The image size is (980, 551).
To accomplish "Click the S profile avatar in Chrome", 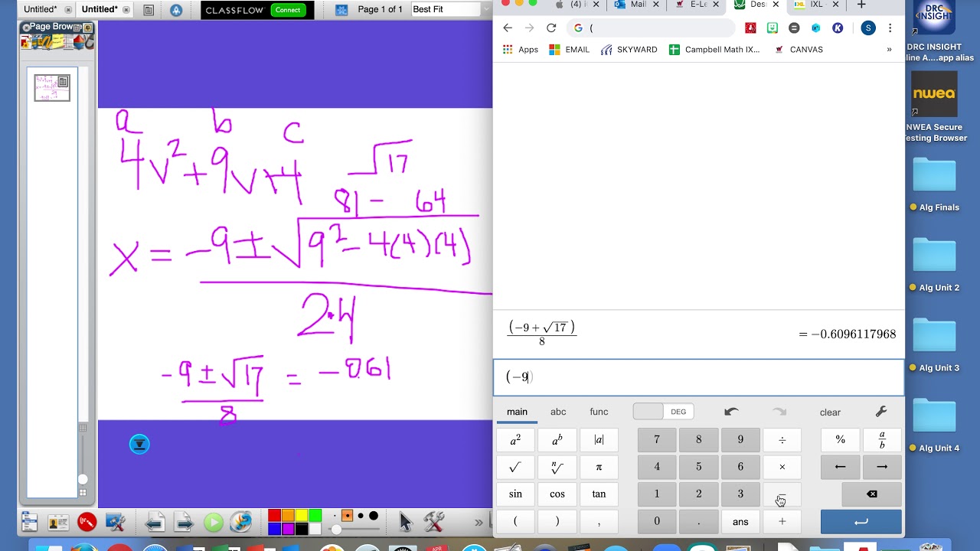I will 867,28.
